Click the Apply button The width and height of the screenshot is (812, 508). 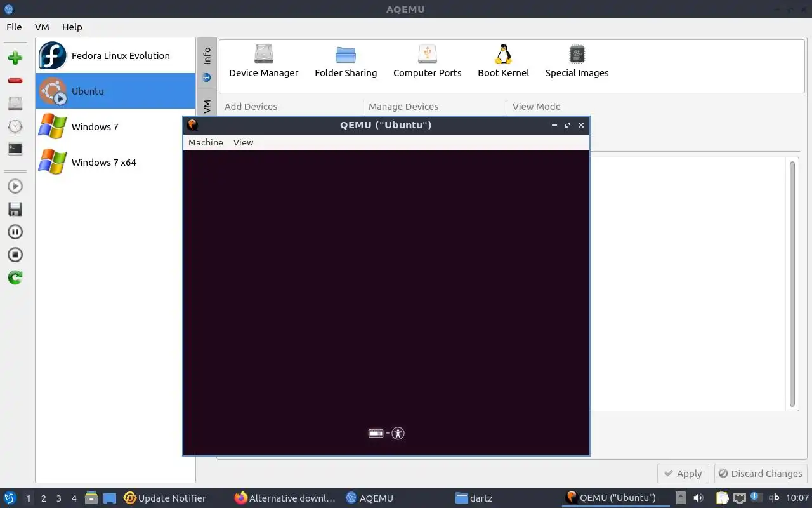click(x=683, y=473)
